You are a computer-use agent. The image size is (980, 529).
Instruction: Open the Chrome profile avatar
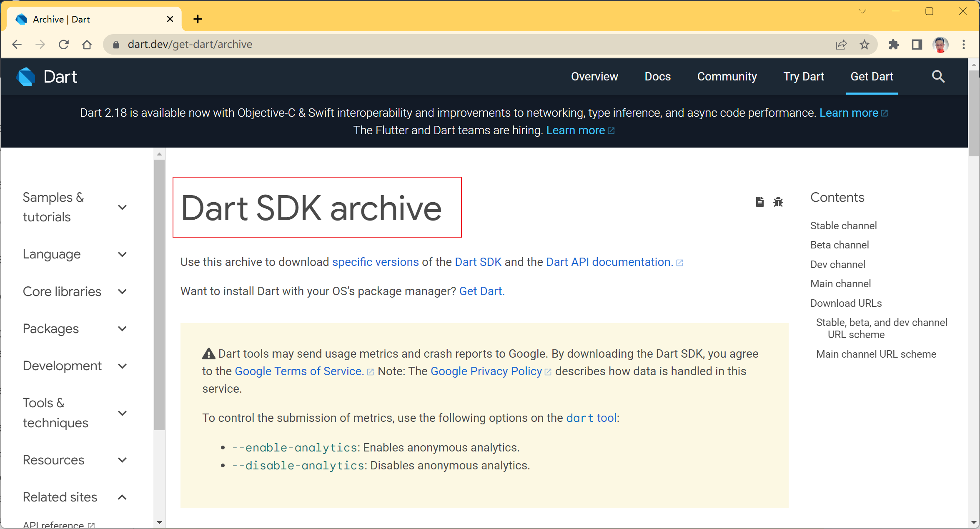940,45
